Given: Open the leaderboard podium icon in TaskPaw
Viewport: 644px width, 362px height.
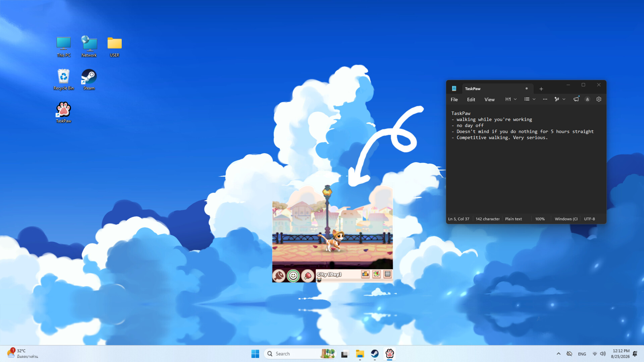Looking at the screenshot, I should click(365, 274).
